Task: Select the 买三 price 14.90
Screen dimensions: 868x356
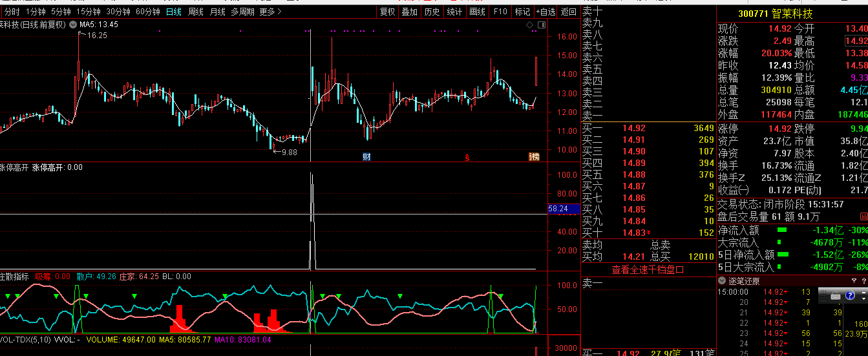Action: [633, 151]
